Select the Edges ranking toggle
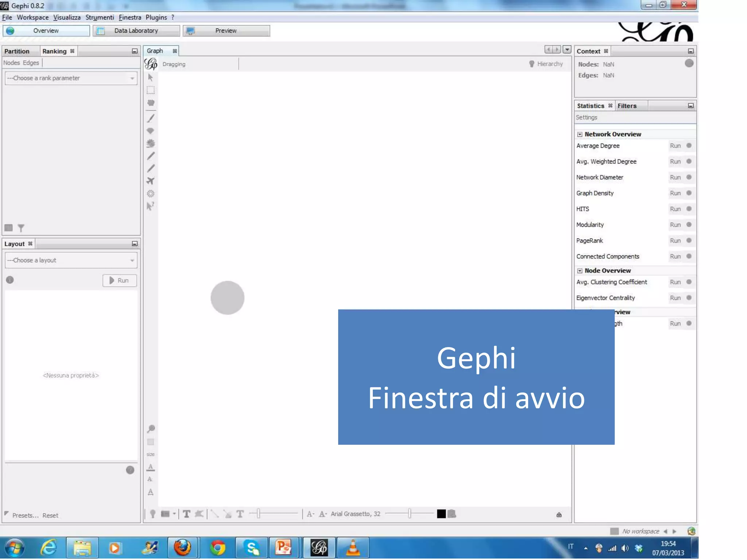The image size is (747, 560). point(31,63)
